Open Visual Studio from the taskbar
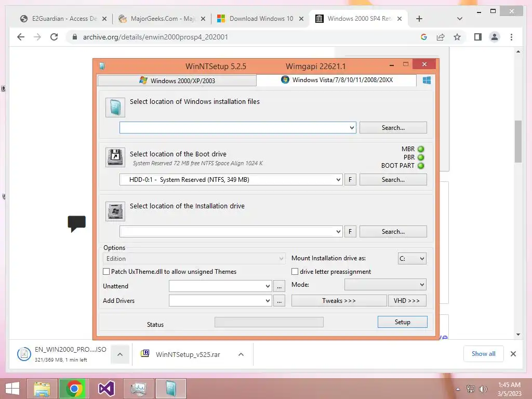Image resolution: width=532 pixels, height=399 pixels. tap(106, 389)
